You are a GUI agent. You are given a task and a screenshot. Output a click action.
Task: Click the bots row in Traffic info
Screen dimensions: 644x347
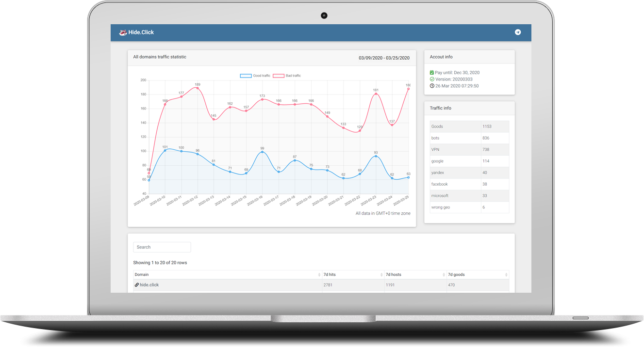click(469, 138)
